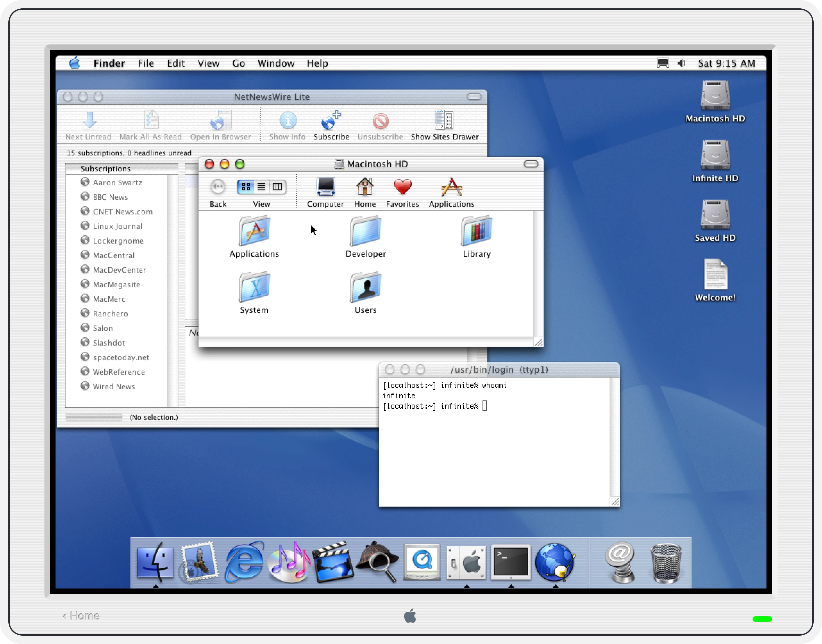
Task: Go to Home in Finder toolbar
Action: coord(364,187)
